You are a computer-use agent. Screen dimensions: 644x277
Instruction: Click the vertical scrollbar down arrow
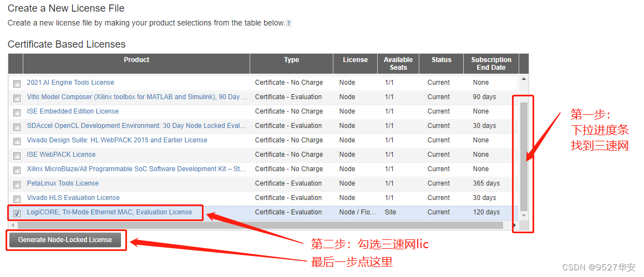click(524, 215)
